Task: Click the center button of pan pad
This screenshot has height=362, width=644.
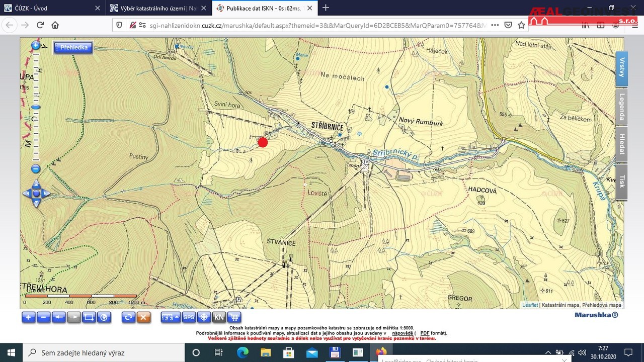Action: click(36, 194)
